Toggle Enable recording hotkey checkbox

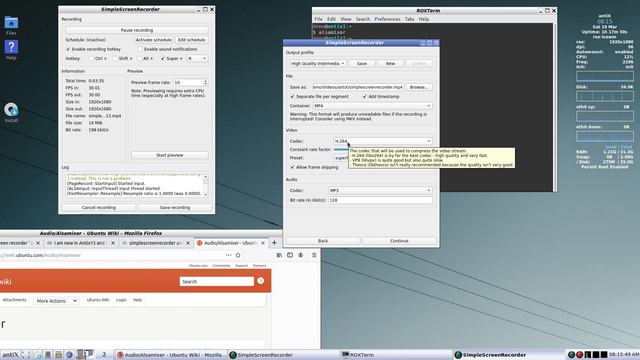[68, 49]
